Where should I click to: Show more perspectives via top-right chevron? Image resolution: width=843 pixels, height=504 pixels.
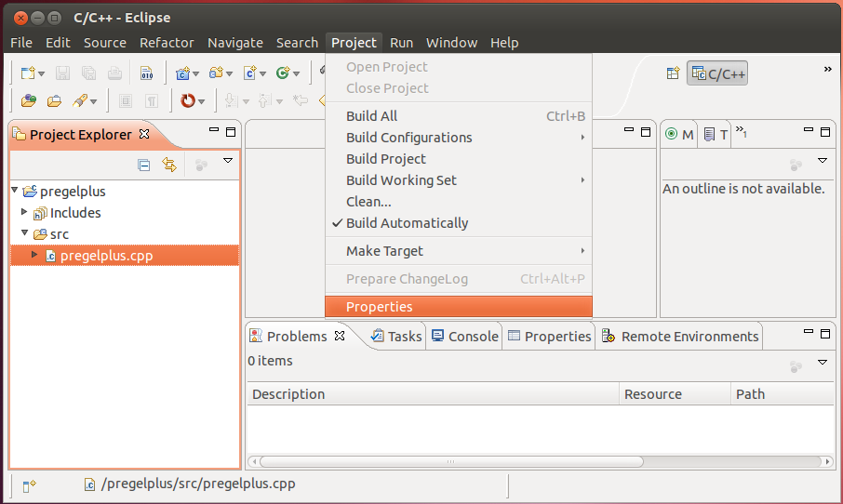[828, 69]
